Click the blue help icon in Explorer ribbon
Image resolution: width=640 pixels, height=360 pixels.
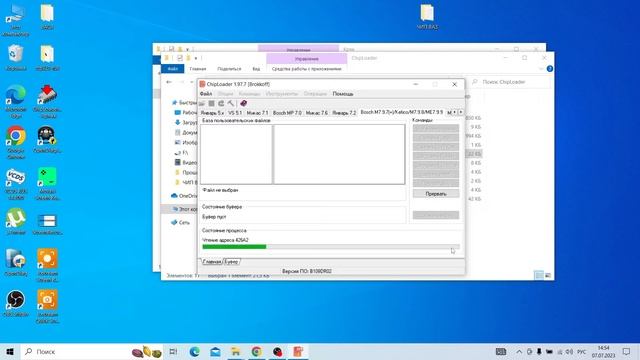click(x=550, y=69)
